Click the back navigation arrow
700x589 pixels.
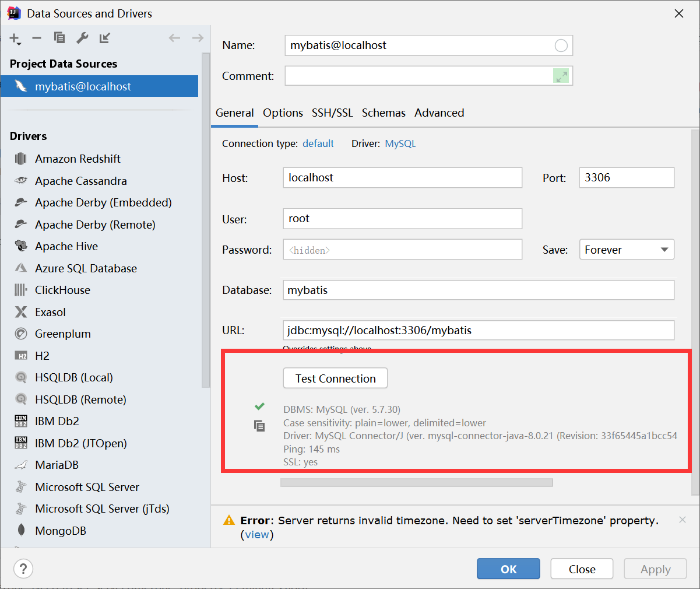point(174,38)
